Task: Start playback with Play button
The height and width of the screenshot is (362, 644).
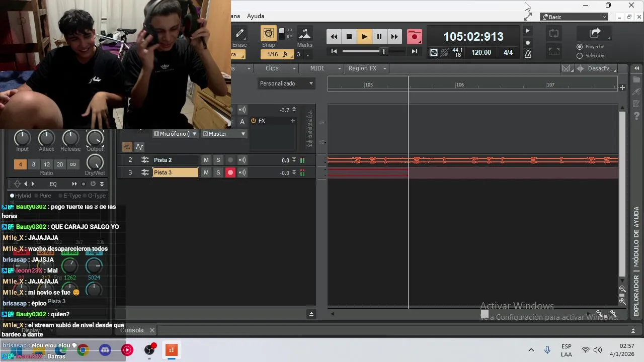Action: coord(364,37)
